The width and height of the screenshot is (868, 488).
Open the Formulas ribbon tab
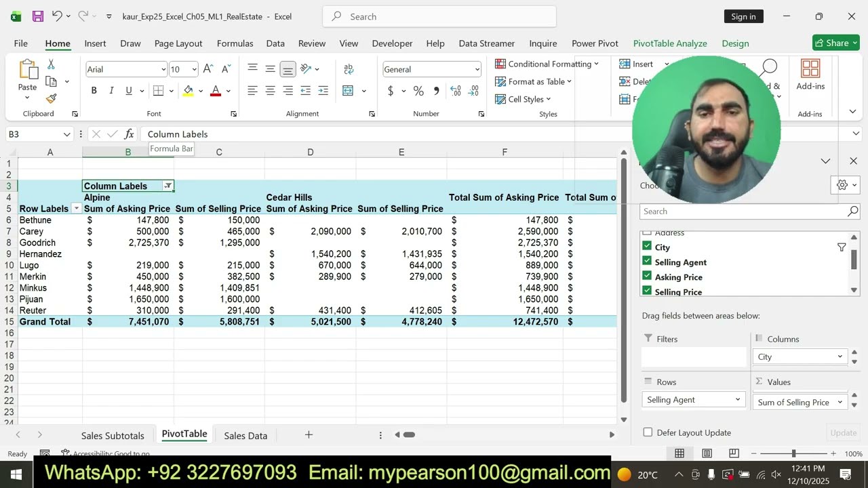point(235,43)
